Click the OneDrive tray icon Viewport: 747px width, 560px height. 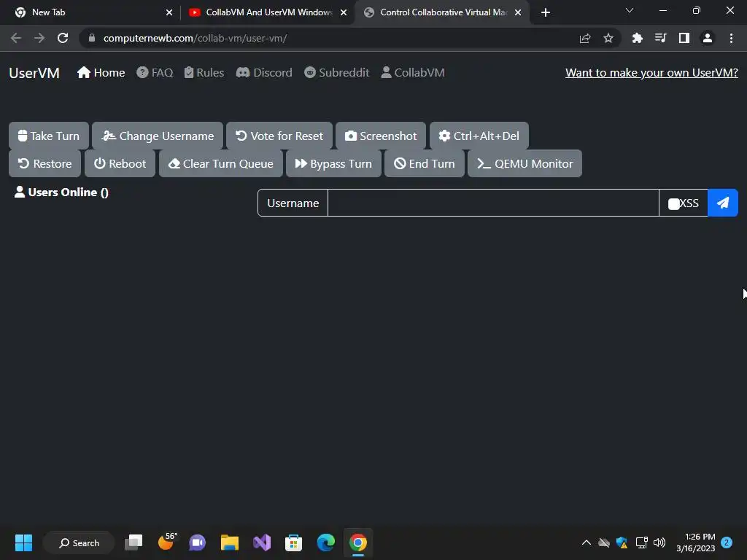tap(604, 542)
